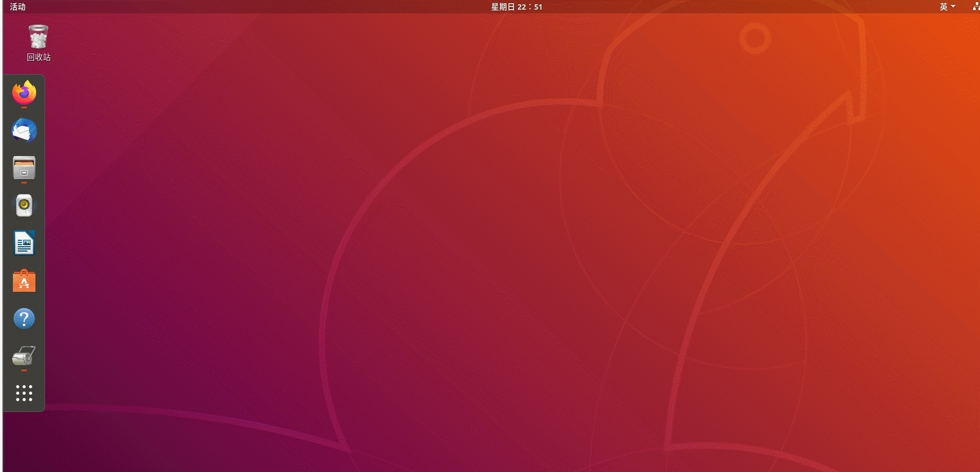980x472 pixels.
Task: Open the Files manager in dock
Action: (24, 168)
